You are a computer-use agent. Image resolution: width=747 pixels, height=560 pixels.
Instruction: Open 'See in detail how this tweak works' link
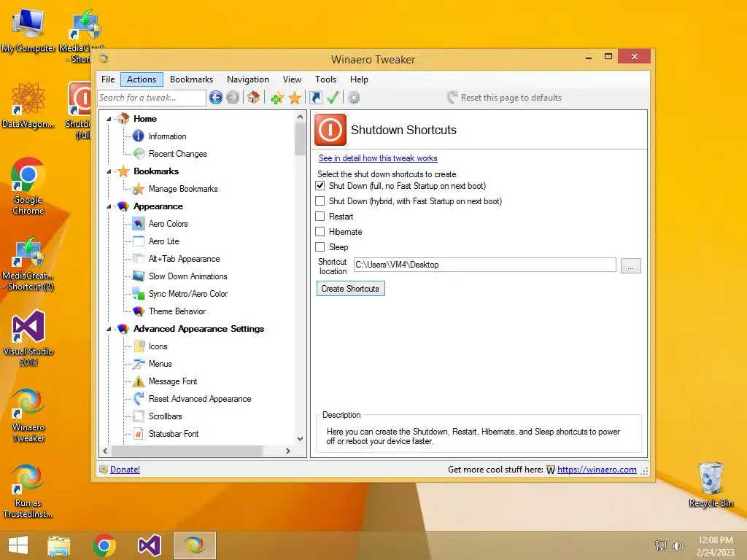coord(378,158)
